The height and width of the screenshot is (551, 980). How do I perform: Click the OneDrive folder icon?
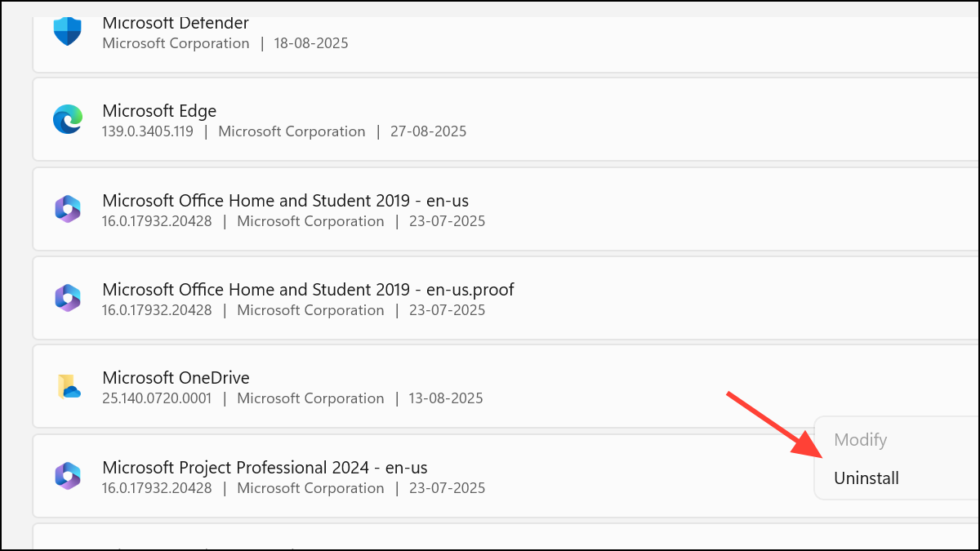click(68, 386)
